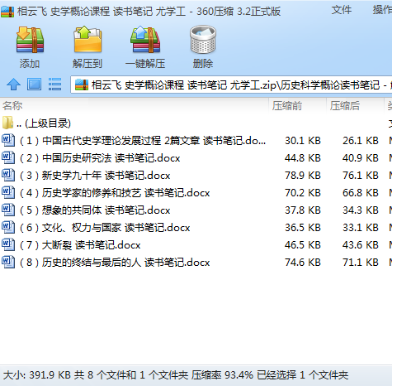Switch to list view mode icon
Screen dimensions: 393x386
[55, 84]
